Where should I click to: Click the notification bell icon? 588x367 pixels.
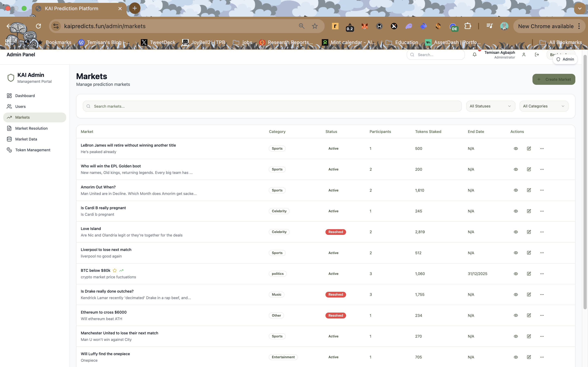[474, 55]
